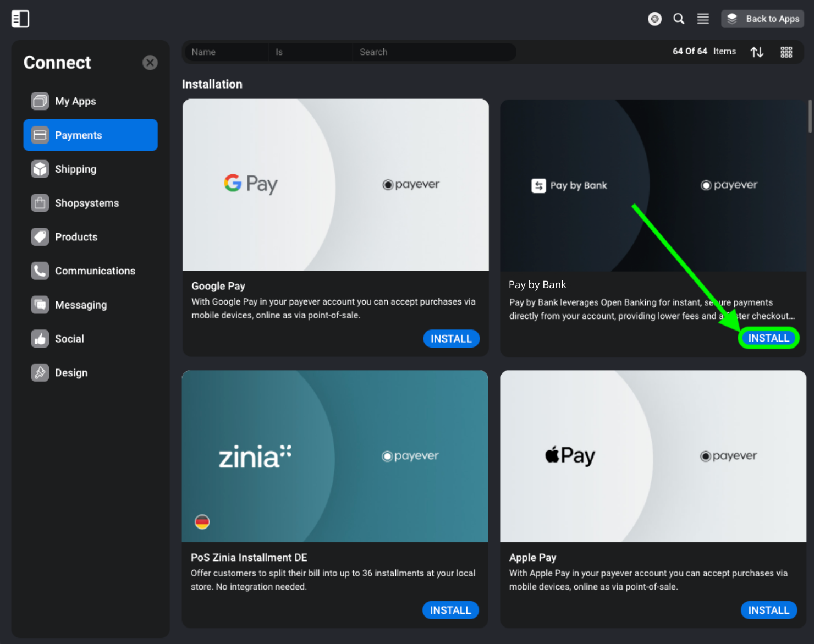This screenshot has height=644, width=814.
Task: Open the Communications category
Action: click(x=91, y=271)
